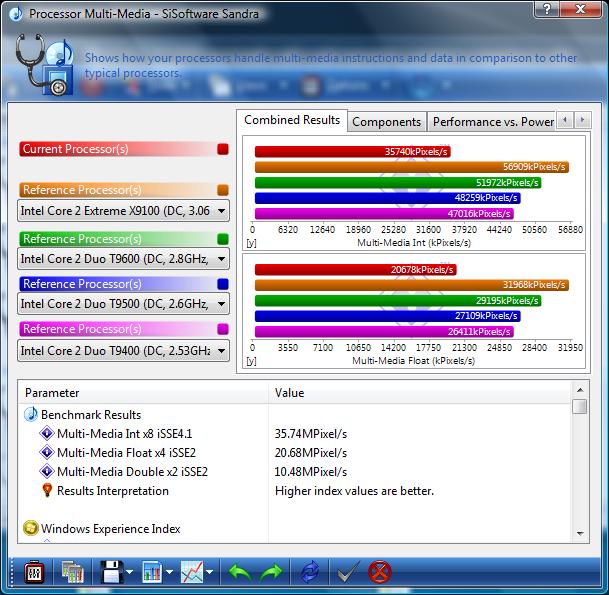Image resolution: width=609 pixels, height=595 pixels.
Task: Click the Multi-Media Int x8 diamond icon
Action: point(47,433)
